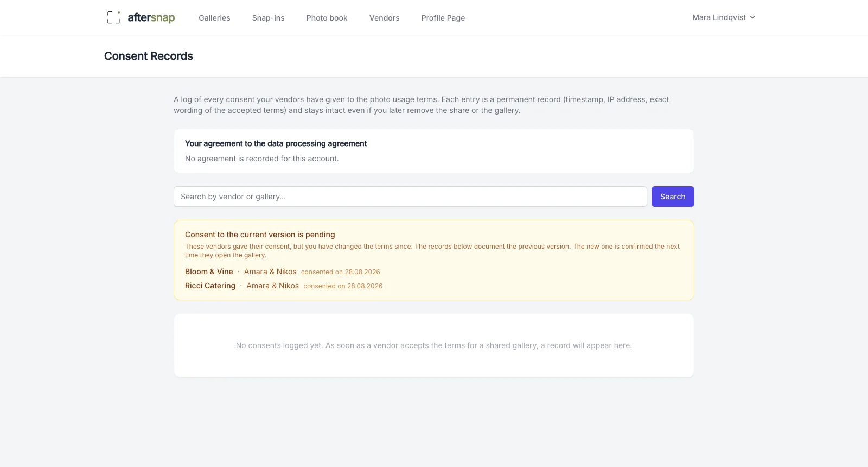Open the Profile Page link

click(x=443, y=18)
